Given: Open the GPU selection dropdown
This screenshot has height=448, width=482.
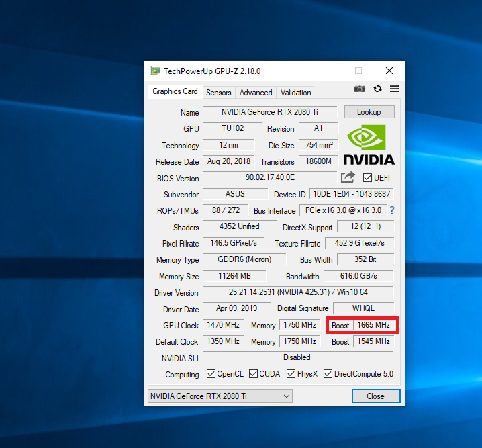Looking at the screenshot, I should click(x=220, y=396).
